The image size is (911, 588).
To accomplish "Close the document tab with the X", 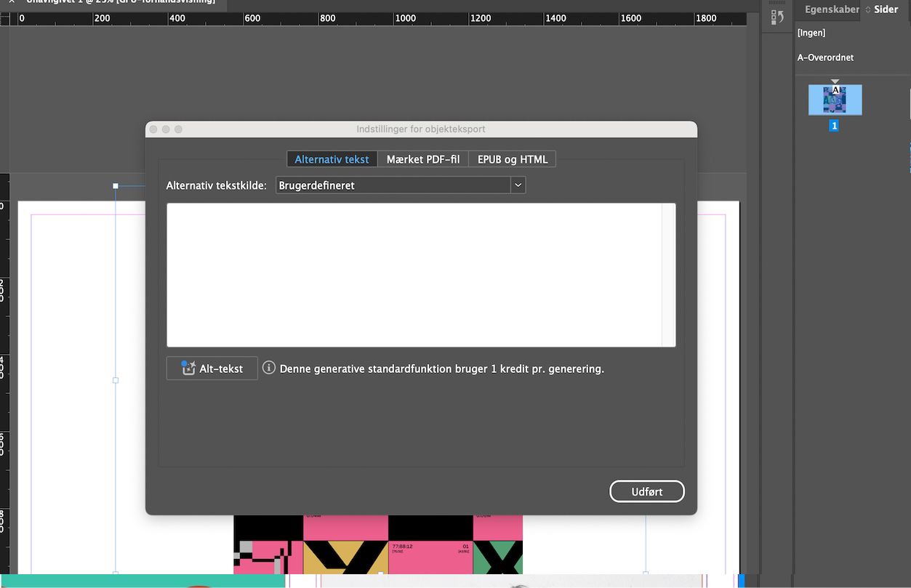I will coord(12,1).
